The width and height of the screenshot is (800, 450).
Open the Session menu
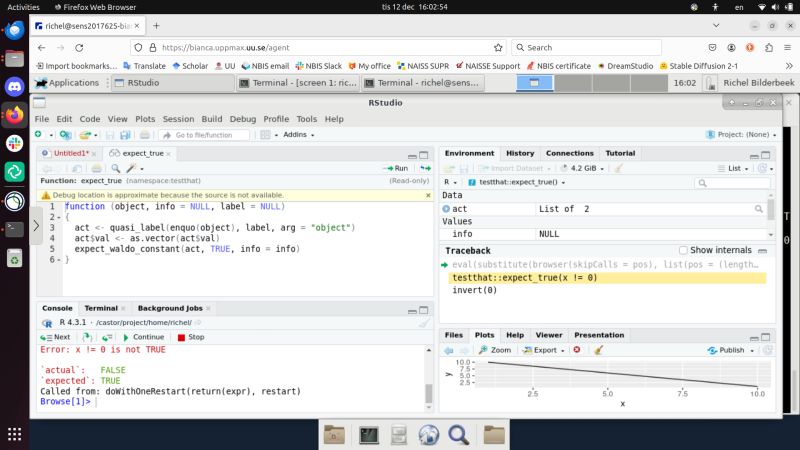pyautogui.click(x=178, y=119)
